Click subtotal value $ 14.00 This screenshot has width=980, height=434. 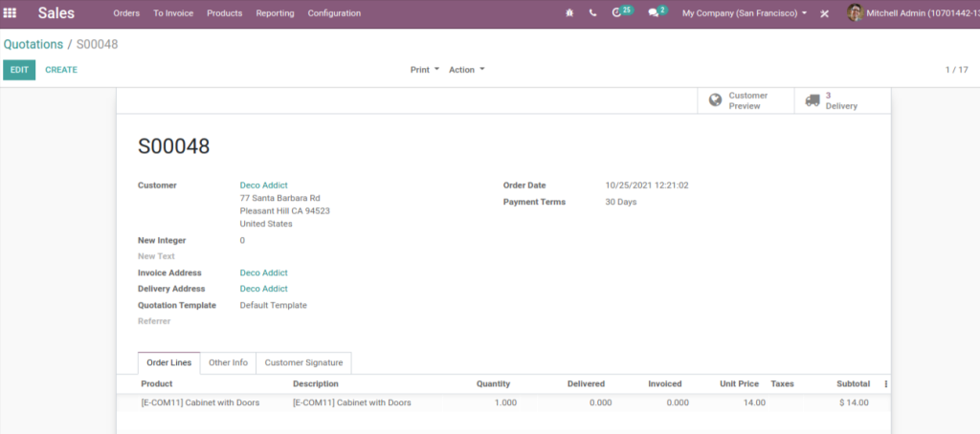pyautogui.click(x=854, y=402)
